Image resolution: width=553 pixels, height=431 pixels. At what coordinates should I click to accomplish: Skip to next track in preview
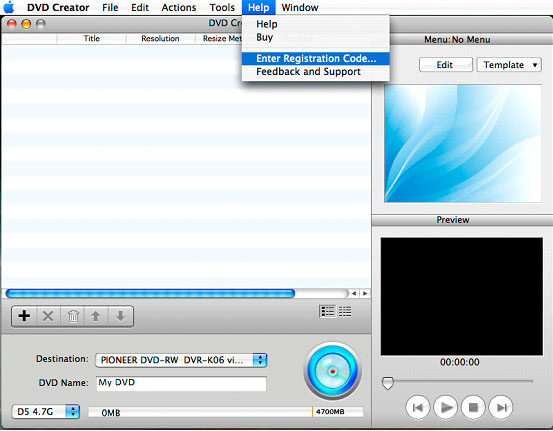pyautogui.click(x=501, y=408)
